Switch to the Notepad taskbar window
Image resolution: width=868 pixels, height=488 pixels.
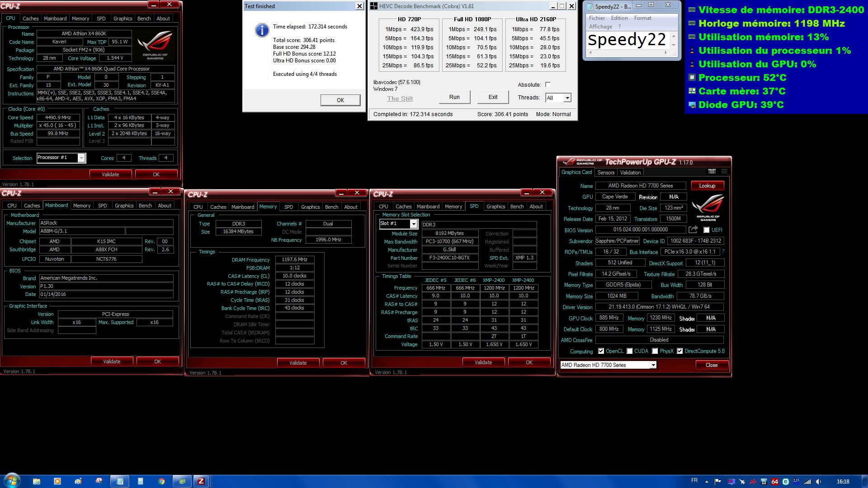pyautogui.click(x=120, y=481)
